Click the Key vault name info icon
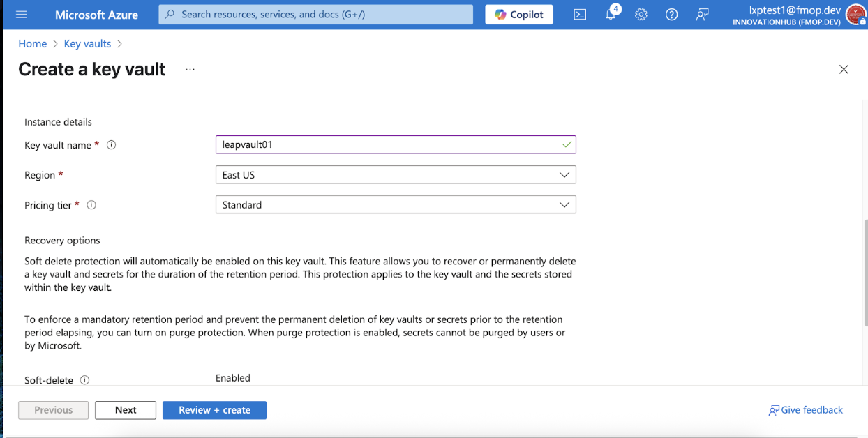Screen dimensions: 868x438 click(x=111, y=145)
